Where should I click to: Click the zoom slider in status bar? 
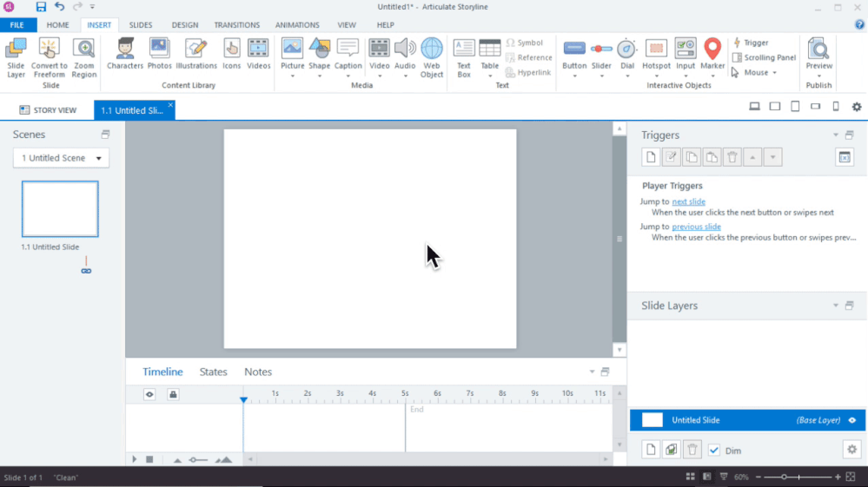coord(785,477)
